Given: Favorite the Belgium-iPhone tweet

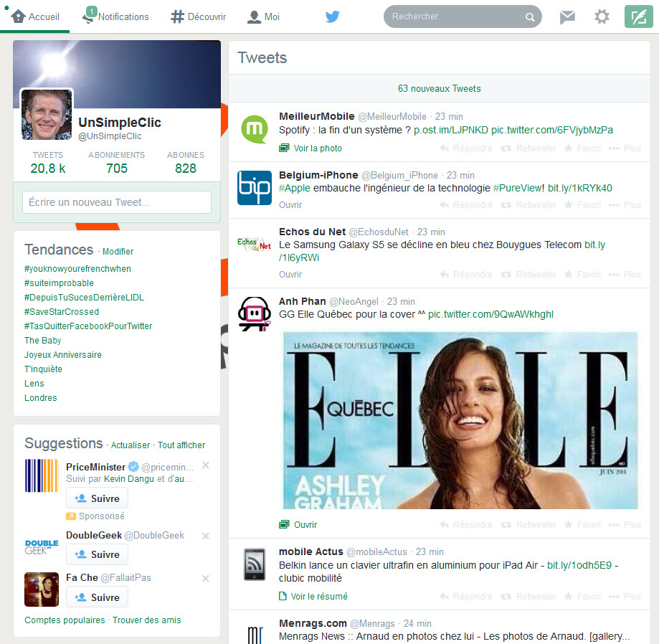Looking at the screenshot, I should [582, 204].
